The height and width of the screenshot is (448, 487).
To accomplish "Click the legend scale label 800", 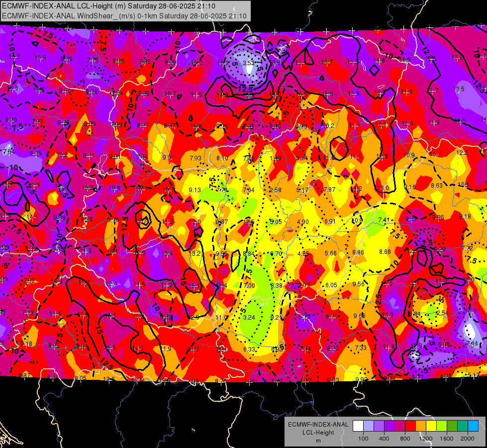I will (x=405, y=439).
